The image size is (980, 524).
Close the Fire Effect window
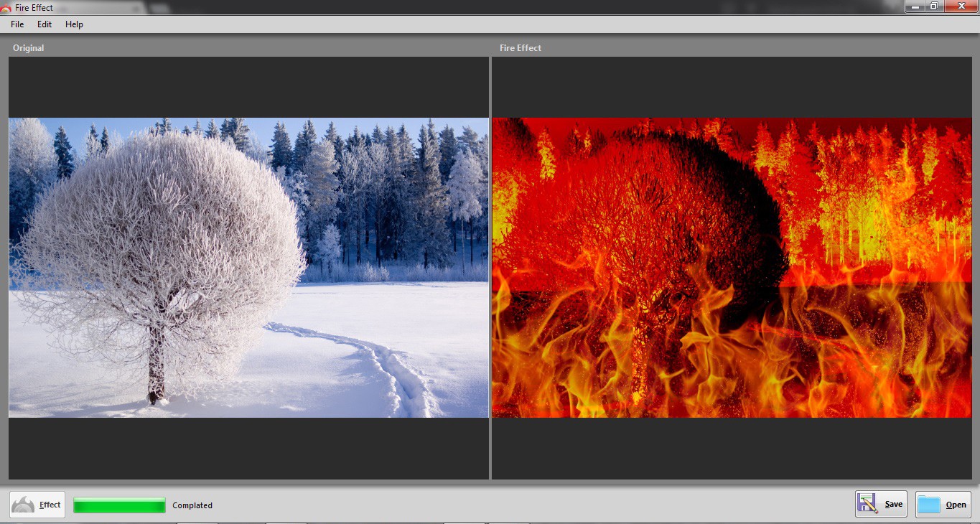[x=961, y=6]
